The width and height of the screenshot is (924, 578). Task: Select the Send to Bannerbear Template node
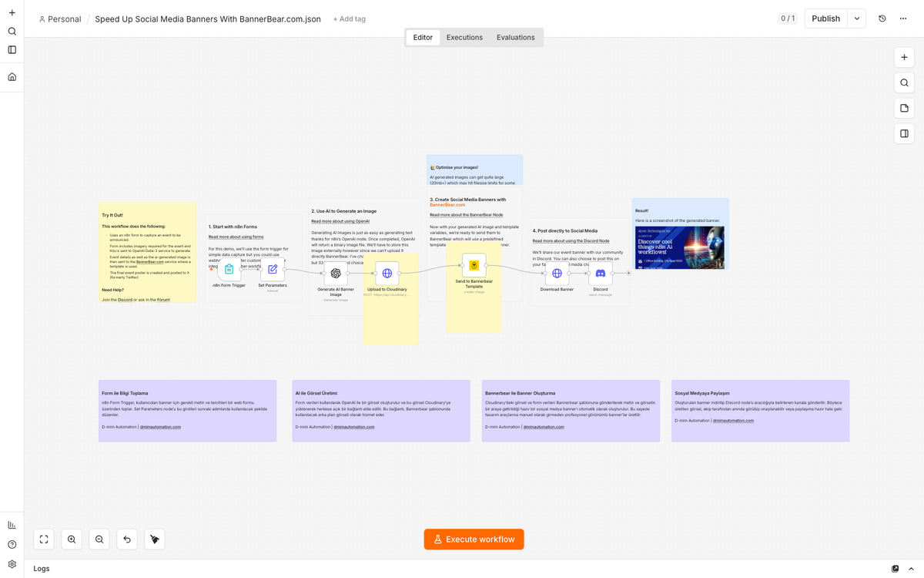(x=474, y=266)
